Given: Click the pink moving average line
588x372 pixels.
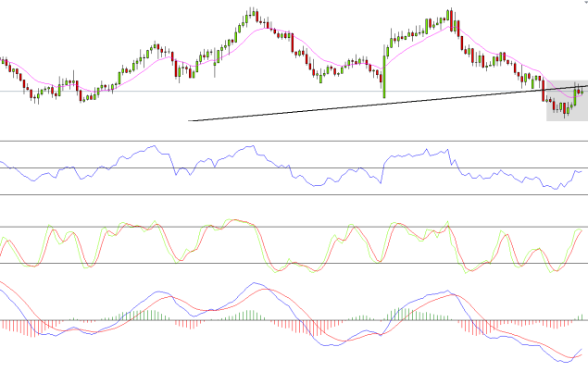Looking at the screenshot, I should click(x=278, y=31).
